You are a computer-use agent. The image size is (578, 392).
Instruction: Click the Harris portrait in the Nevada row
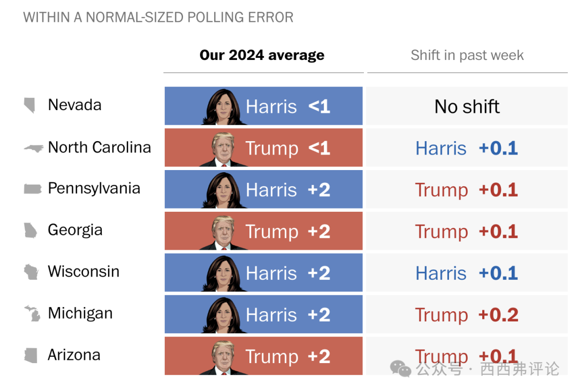click(224, 107)
